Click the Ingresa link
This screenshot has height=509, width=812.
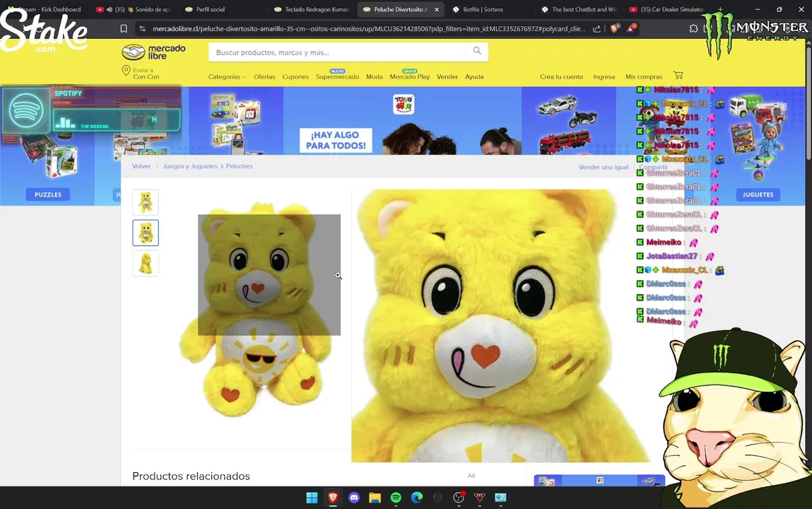(x=604, y=76)
